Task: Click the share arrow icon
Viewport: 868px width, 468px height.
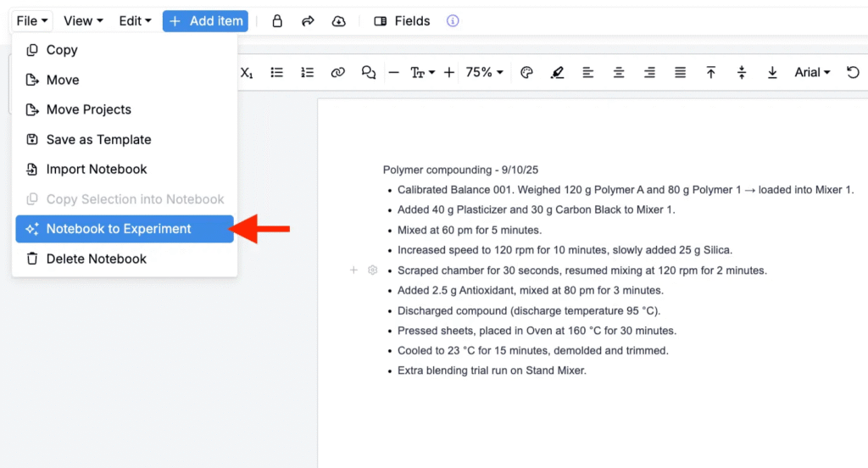Action: (x=308, y=21)
